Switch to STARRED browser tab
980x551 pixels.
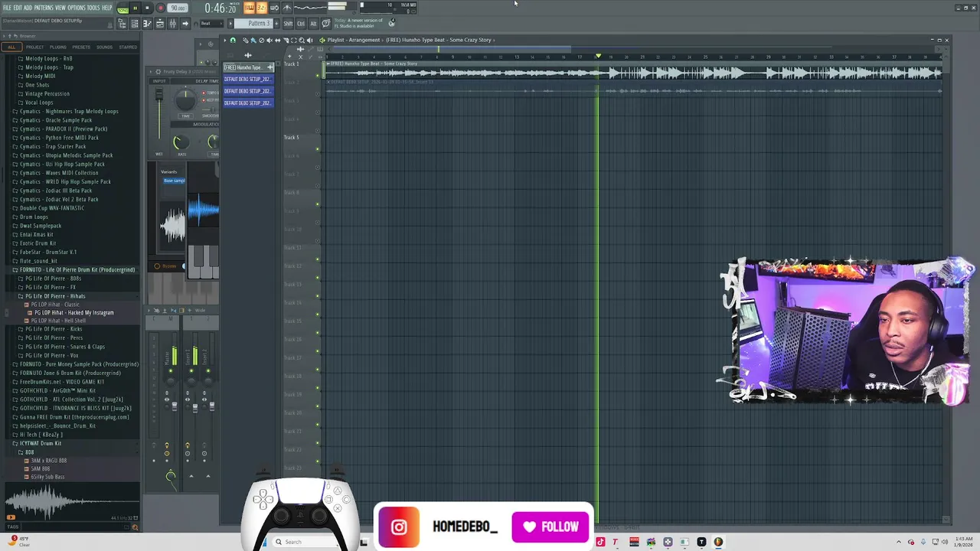pyautogui.click(x=128, y=47)
